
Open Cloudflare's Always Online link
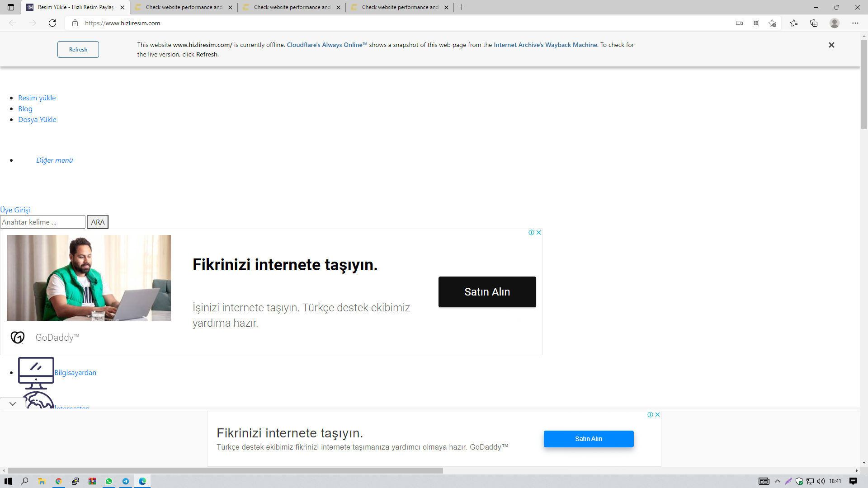click(327, 45)
